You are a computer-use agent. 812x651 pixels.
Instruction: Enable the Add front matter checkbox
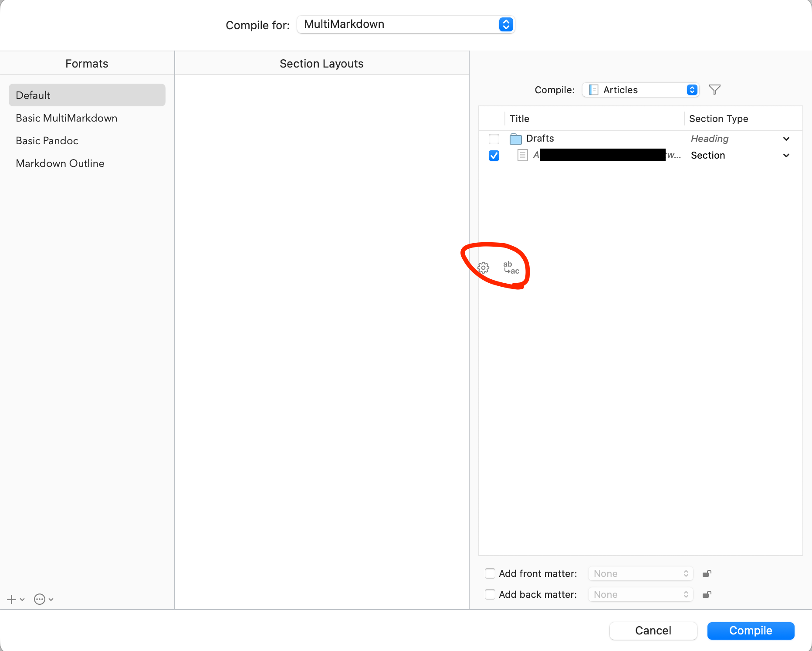tap(490, 573)
